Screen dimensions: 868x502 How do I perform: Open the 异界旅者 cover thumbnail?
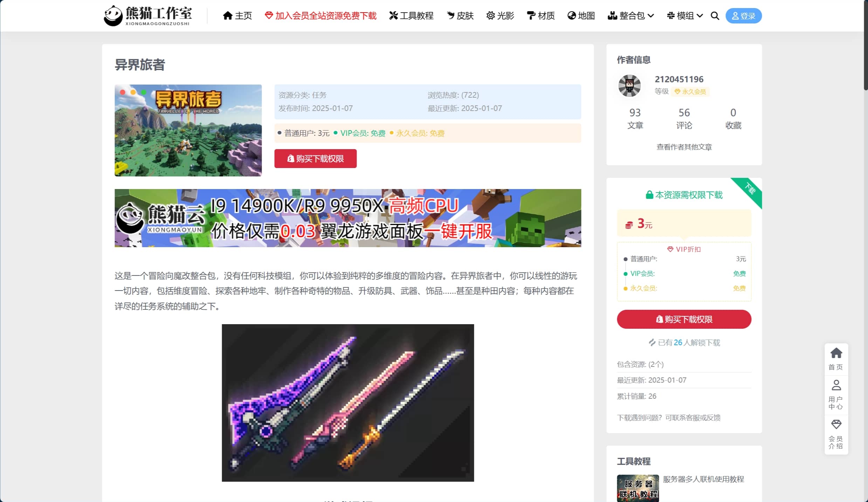click(188, 130)
